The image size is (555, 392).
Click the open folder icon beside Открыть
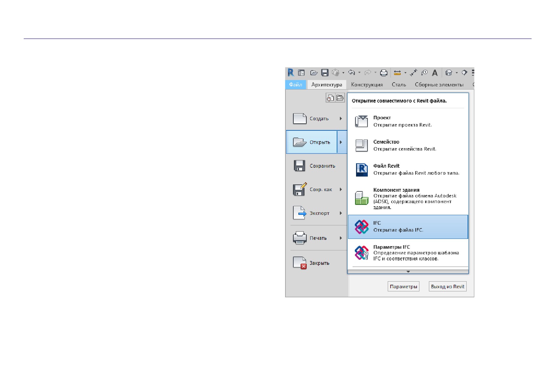tap(300, 142)
